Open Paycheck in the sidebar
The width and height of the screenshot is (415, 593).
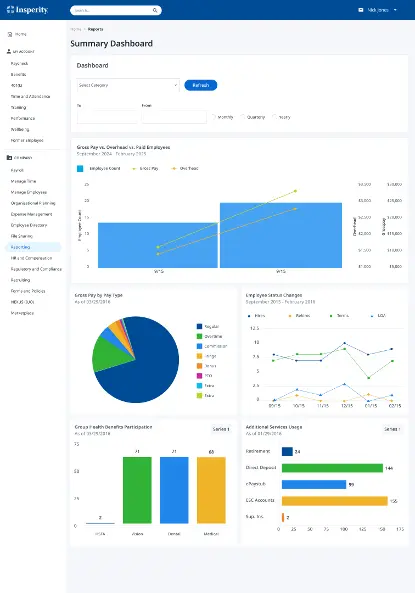coord(19,64)
